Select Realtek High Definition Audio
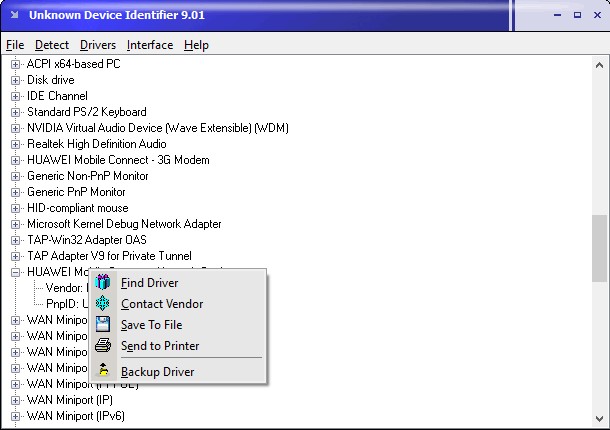The width and height of the screenshot is (610, 430). pyautogui.click(x=96, y=144)
